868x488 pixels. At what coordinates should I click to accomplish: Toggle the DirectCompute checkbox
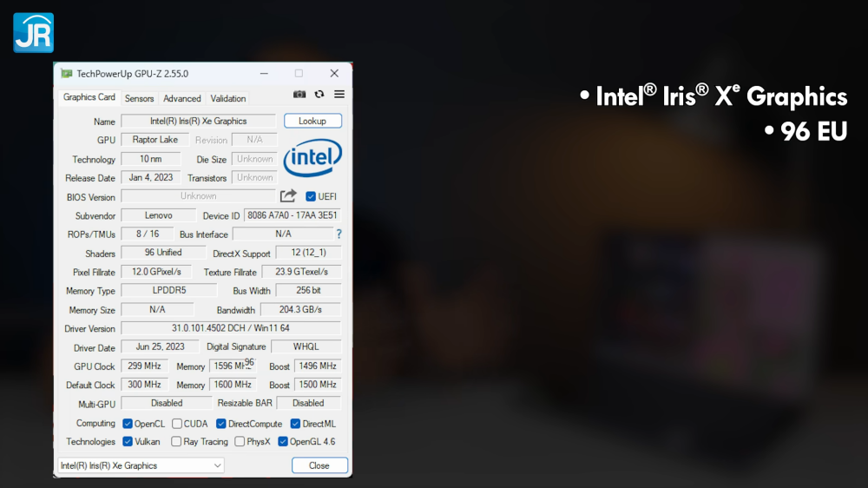(x=220, y=424)
